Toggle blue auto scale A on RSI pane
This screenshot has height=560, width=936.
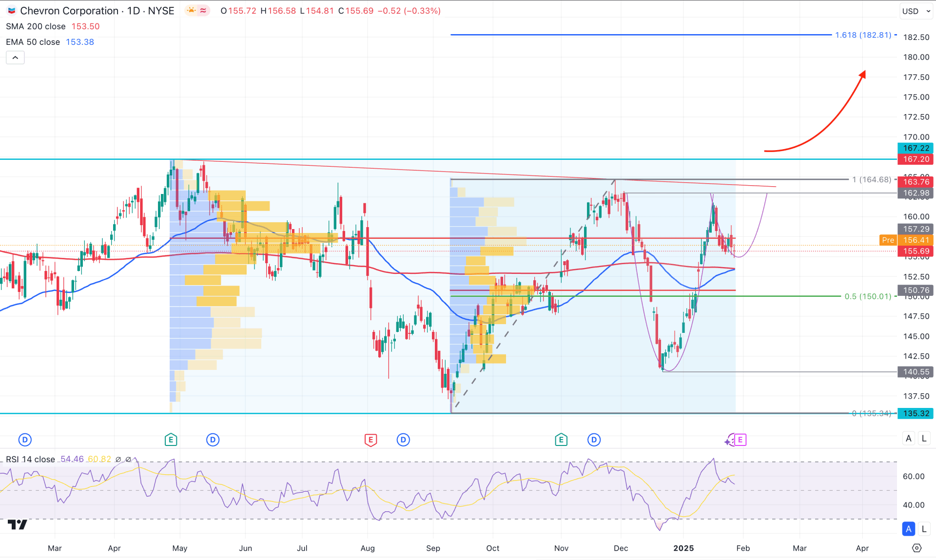(x=909, y=529)
